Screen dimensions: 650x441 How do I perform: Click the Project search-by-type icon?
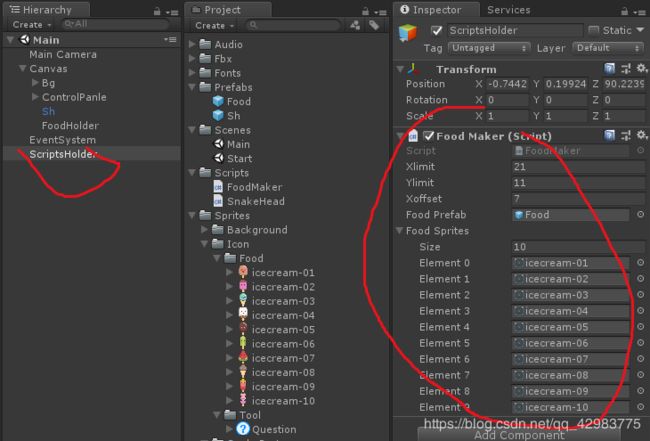[x=356, y=25]
